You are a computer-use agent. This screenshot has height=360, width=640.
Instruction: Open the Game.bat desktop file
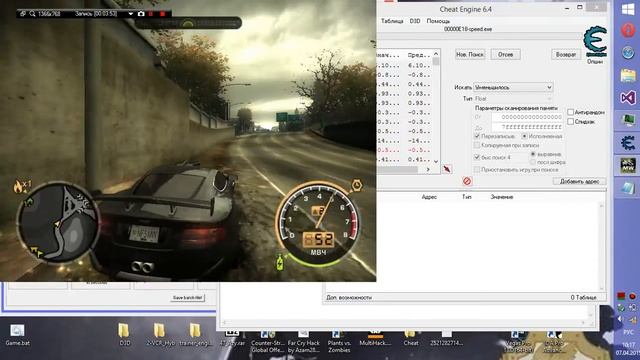[17, 335]
